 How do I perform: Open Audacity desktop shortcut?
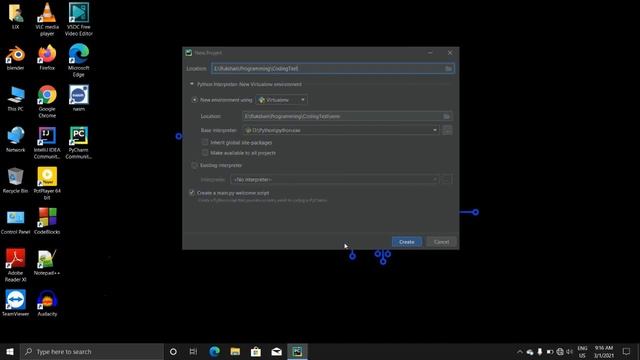(x=47, y=303)
